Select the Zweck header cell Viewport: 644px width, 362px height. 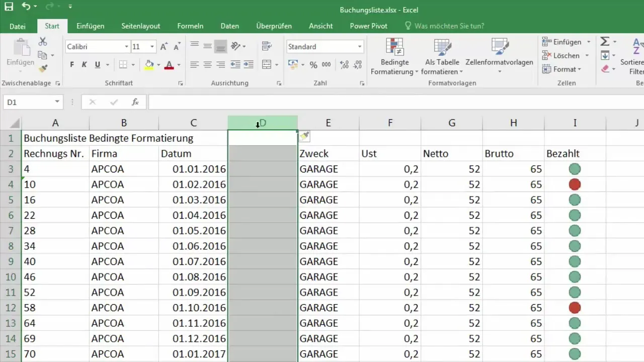coord(328,154)
